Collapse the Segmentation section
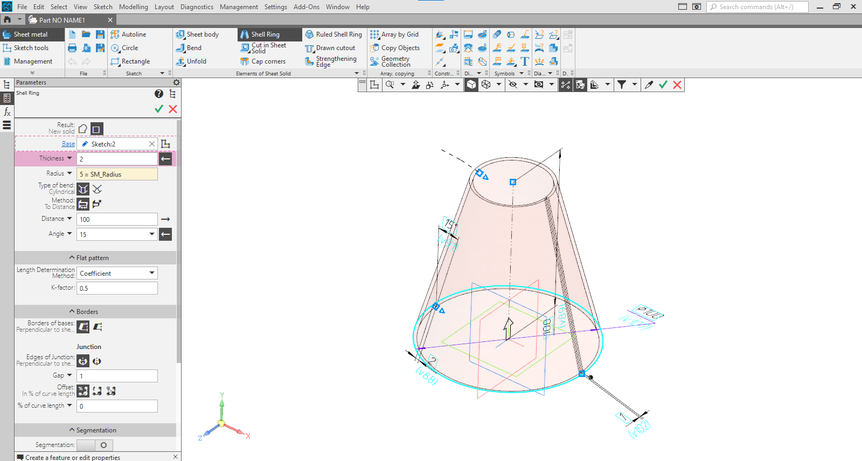This screenshot has height=461, width=862. 95,430
